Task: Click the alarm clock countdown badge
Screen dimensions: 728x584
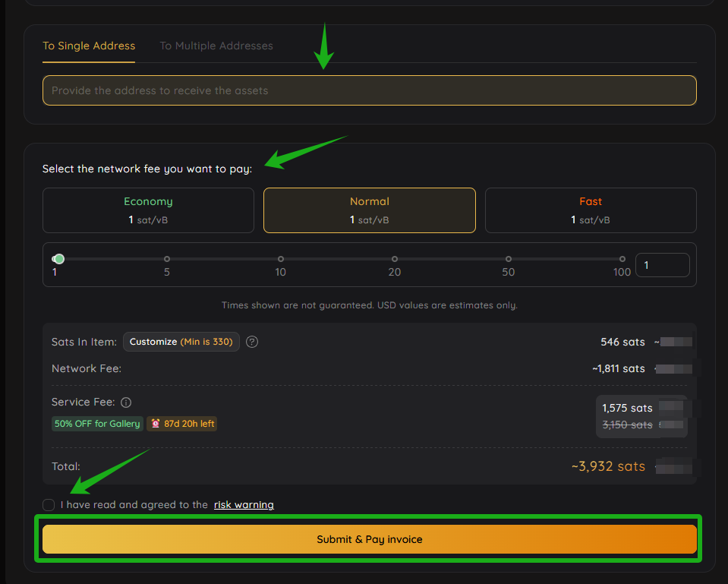Action: [181, 424]
